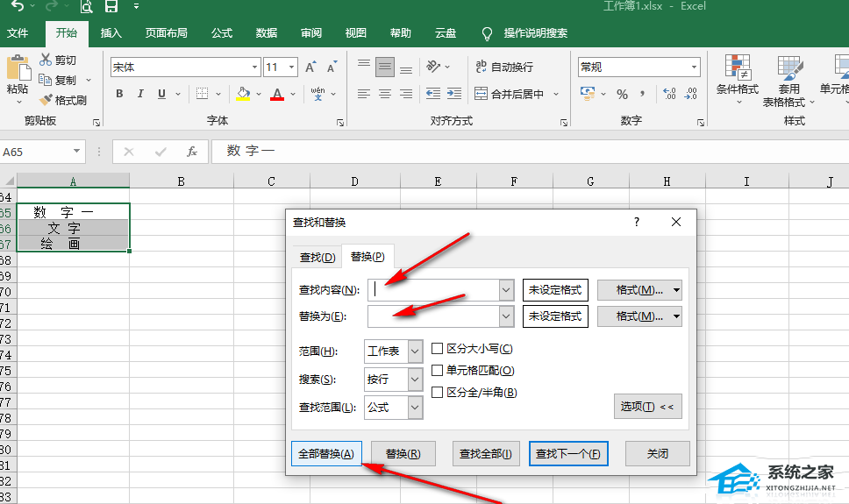The image size is (849, 504).
Task: Open the Data (数据) ribbon tab
Action: coord(267,33)
